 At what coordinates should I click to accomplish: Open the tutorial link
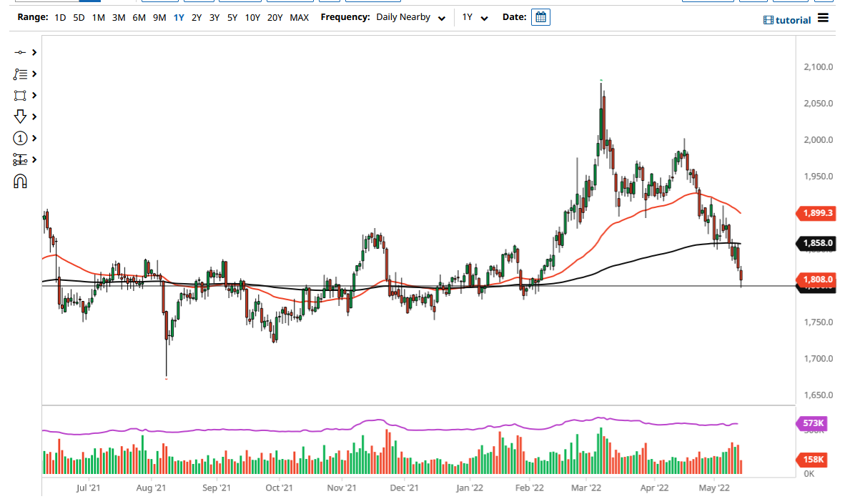coord(787,20)
